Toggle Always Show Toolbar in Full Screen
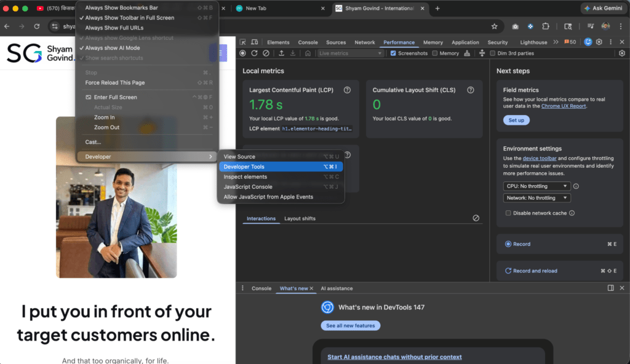The image size is (630, 364). coord(147,18)
